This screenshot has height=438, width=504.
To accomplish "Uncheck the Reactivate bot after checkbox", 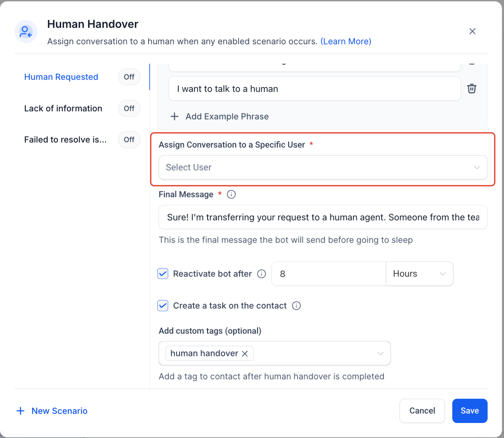I will [163, 274].
